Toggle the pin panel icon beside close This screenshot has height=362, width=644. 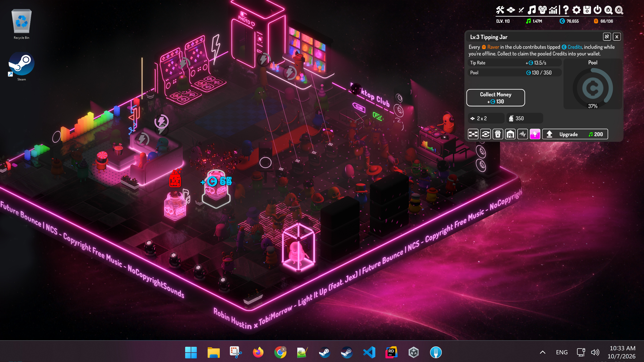coord(607,37)
